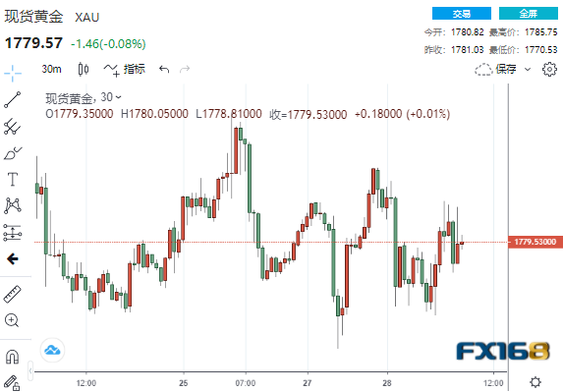Image resolution: width=563 pixels, height=392 pixels.
Task: Click the zoom in magnifier tool
Action: (12, 320)
